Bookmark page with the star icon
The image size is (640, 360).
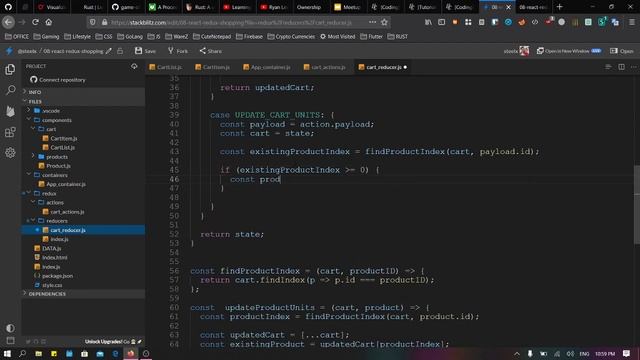tap(384, 22)
